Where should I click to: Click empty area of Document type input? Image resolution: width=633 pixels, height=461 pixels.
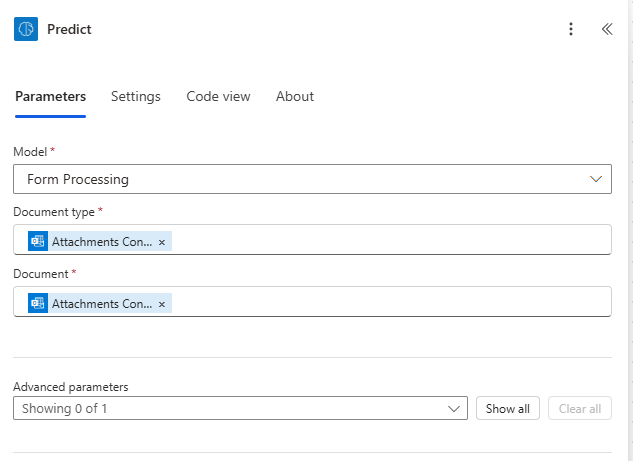[x=390, y=241]
